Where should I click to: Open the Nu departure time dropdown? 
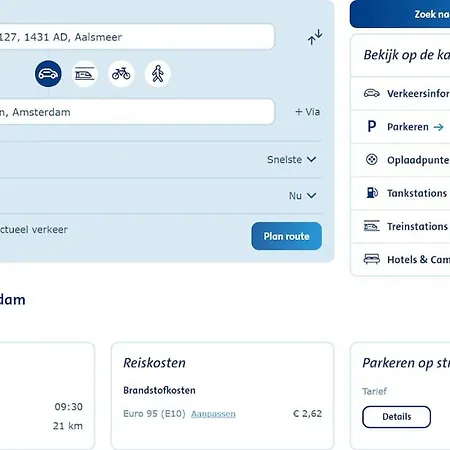click(302, 196)
